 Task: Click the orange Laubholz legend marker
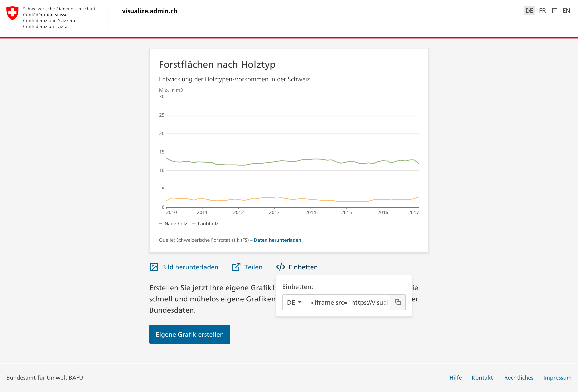pyautogui.click(x=194, y=224)
